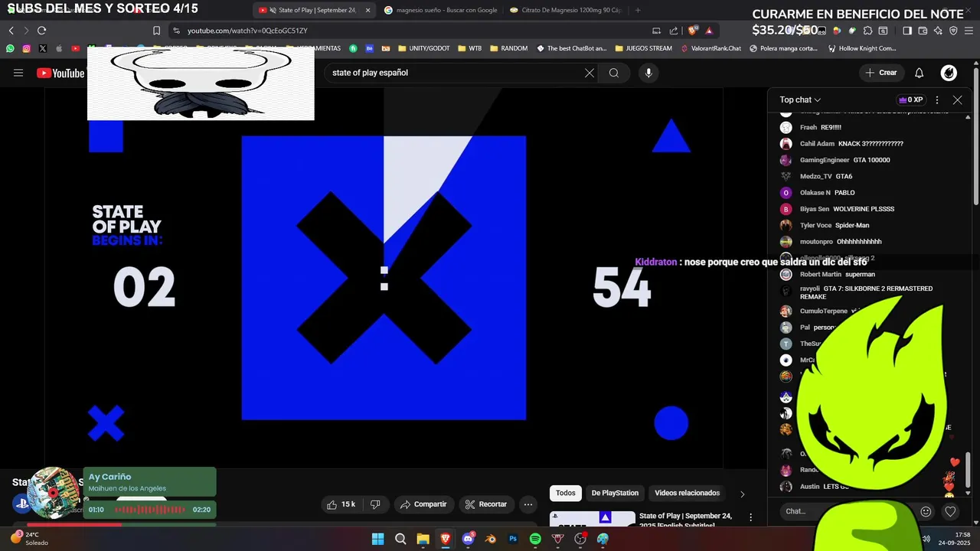Close the live chat panel
This screenshot has height=551, width=980.
[957, 99]
